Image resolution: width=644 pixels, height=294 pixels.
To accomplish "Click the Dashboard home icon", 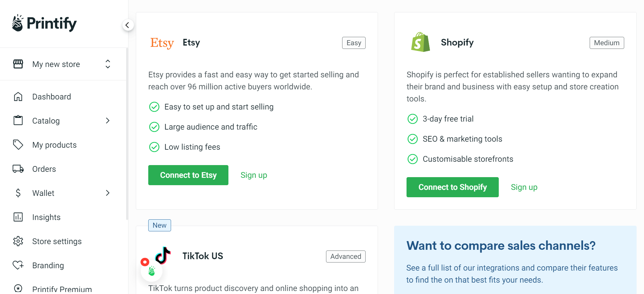I will pyautogui.click(x=18, y=97).
